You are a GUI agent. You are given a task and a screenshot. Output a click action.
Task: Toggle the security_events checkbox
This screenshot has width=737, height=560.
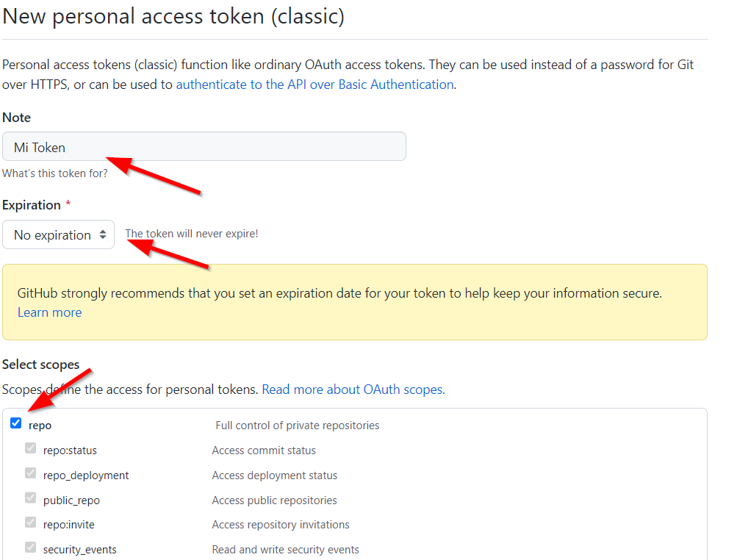[x=30, y=548]
